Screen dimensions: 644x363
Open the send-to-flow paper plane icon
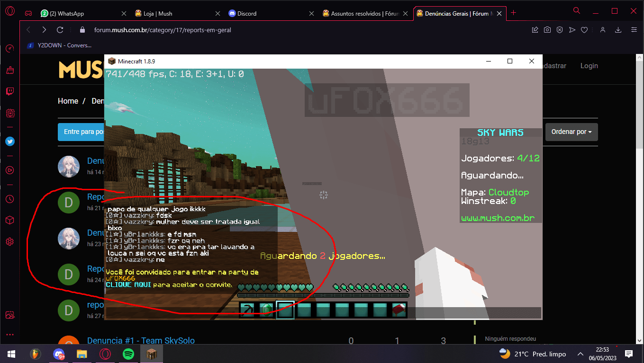click(x=572, y=30)
